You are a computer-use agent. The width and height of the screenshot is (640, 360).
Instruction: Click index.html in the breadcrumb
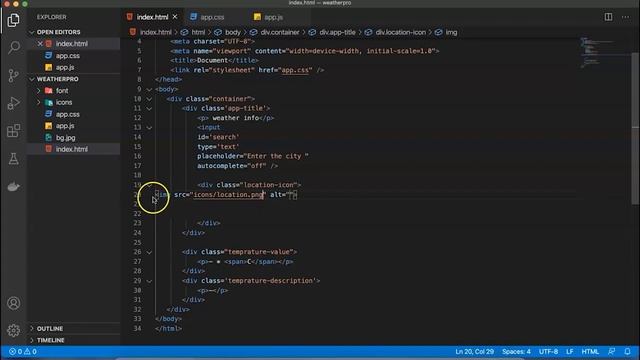coord(156,32)
